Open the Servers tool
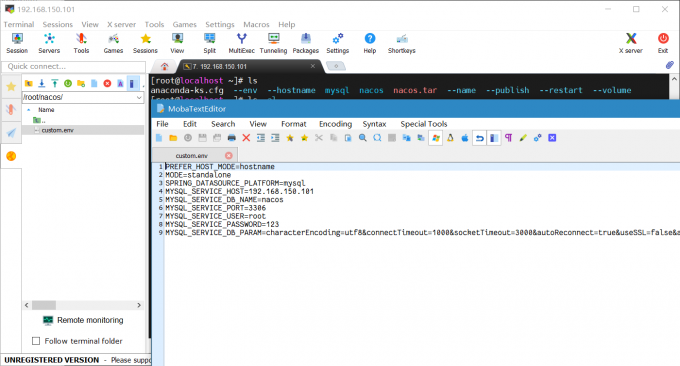This screenshot has height=366, width=680. (x=49, y=43)
